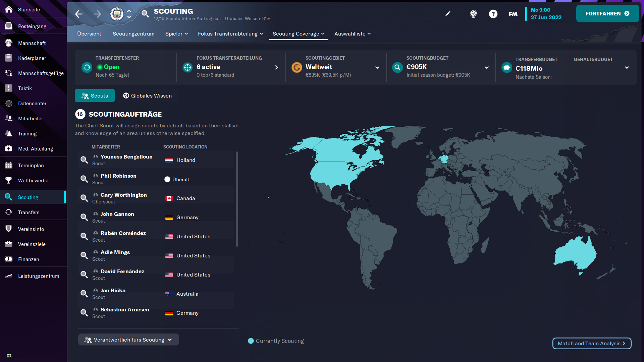Select the Taktik sidebar icon

[x=9, y=88]
